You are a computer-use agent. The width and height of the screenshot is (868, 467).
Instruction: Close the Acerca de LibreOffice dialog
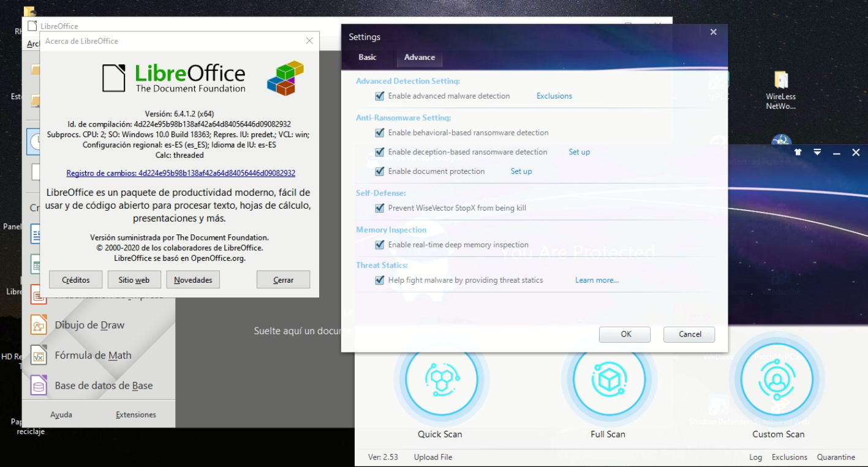[309, 41]
